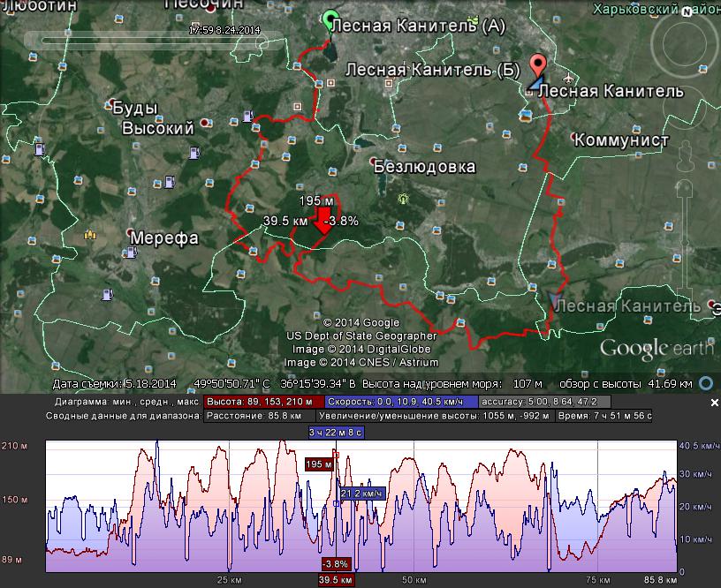Click the Лесная Канитель (Б) label
Image resolution: width=721 pixels, height=588 pixels.
coord(432,70)
